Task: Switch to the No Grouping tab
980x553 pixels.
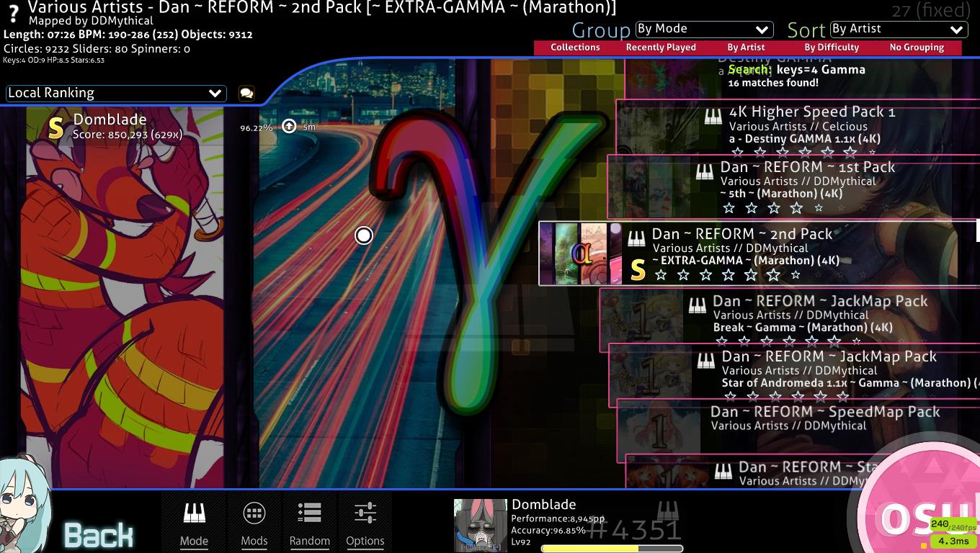Action: [x=917, y=48]
